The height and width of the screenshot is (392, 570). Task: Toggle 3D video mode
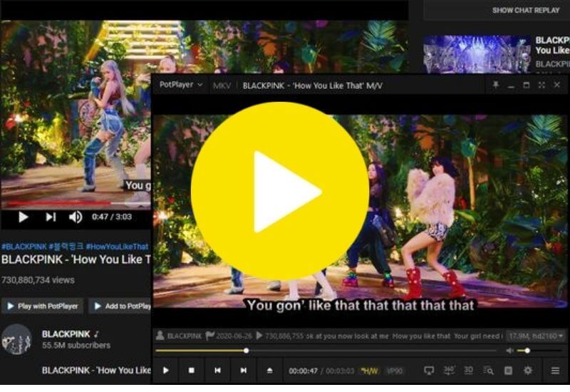(x=468, y=371)
